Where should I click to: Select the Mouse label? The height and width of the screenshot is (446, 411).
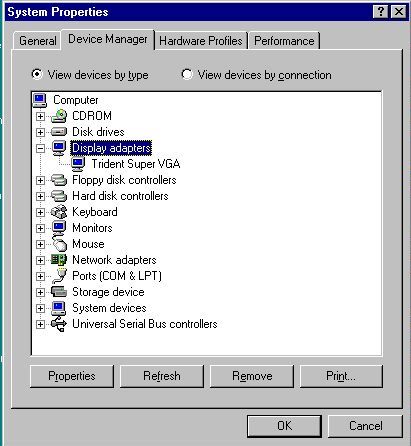tap(88, 244)
